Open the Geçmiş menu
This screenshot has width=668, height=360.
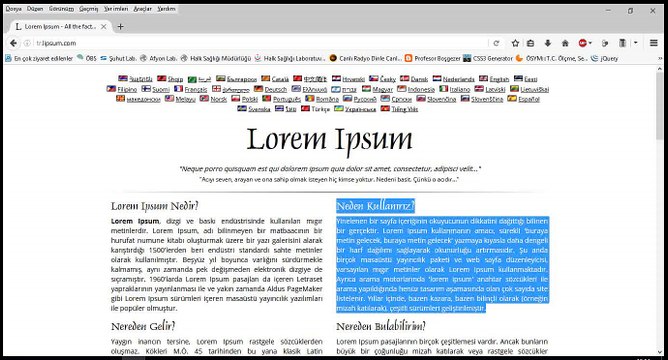[x=89, y=9]
